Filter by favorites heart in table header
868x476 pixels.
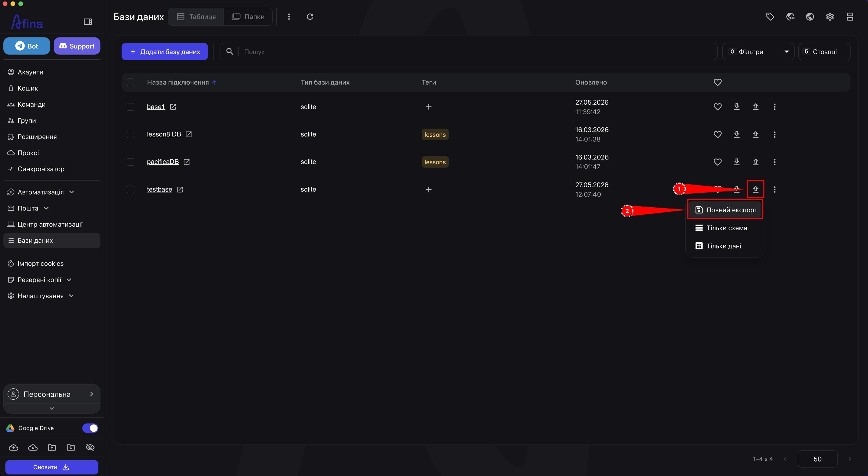718,82
